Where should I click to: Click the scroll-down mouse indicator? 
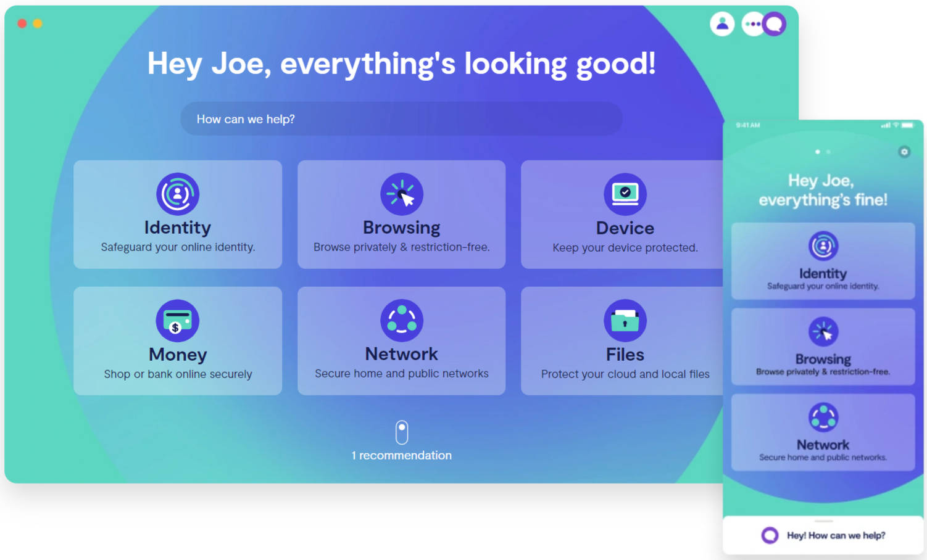402,432
